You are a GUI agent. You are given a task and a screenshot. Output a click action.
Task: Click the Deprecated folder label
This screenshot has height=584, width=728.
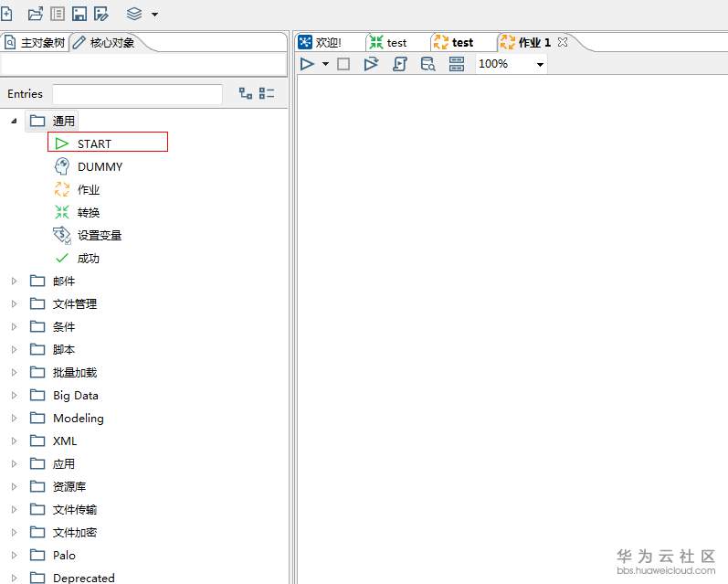pyautogui.click(x=83, y=578)
